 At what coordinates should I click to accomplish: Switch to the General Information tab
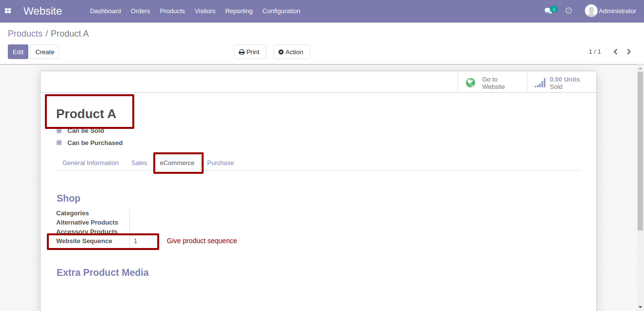point(90,163)
